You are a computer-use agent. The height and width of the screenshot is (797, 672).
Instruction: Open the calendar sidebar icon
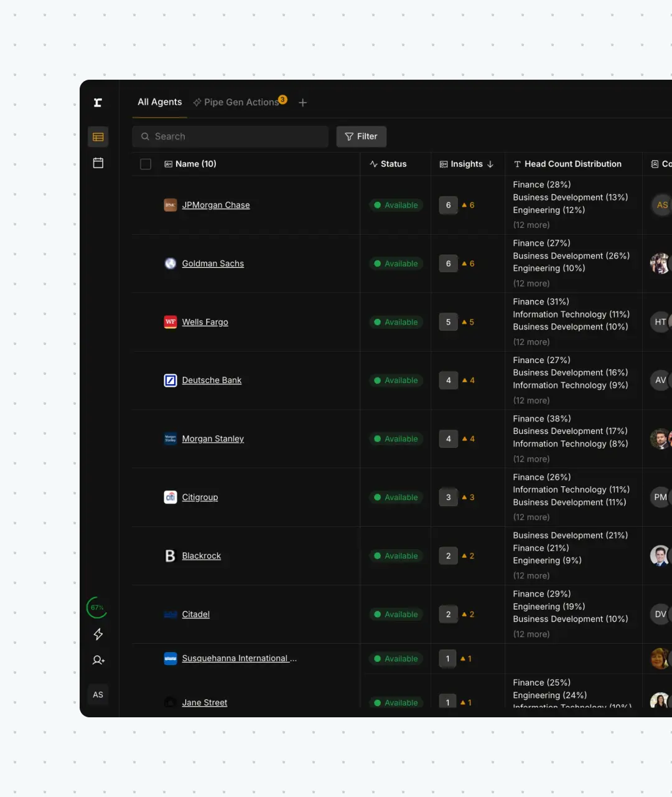tap(98, 163)
